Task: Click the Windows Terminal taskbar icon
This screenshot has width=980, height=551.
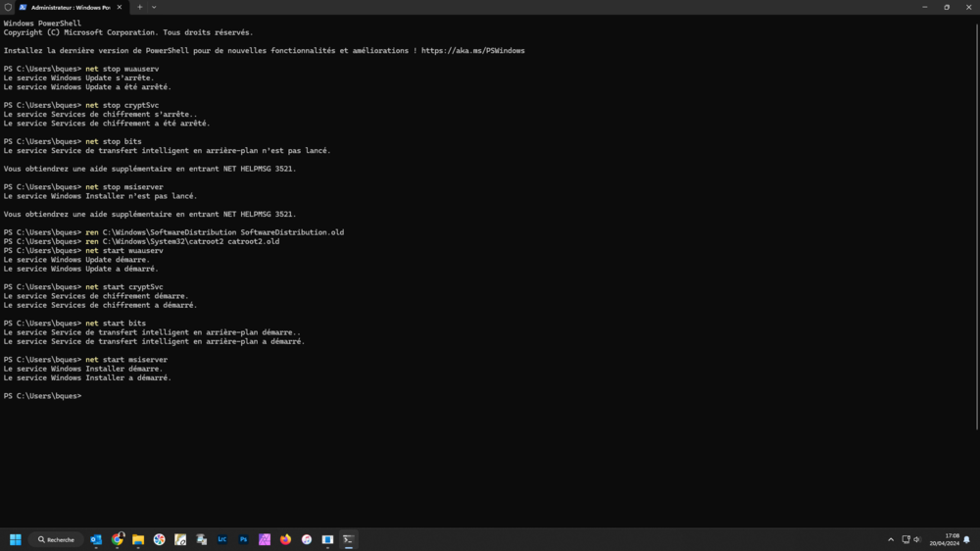Action: 349,539
